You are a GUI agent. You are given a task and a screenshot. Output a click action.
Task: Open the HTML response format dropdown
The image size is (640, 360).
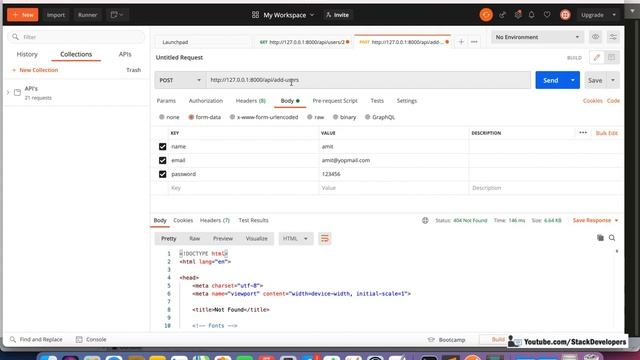click(296, 238)
